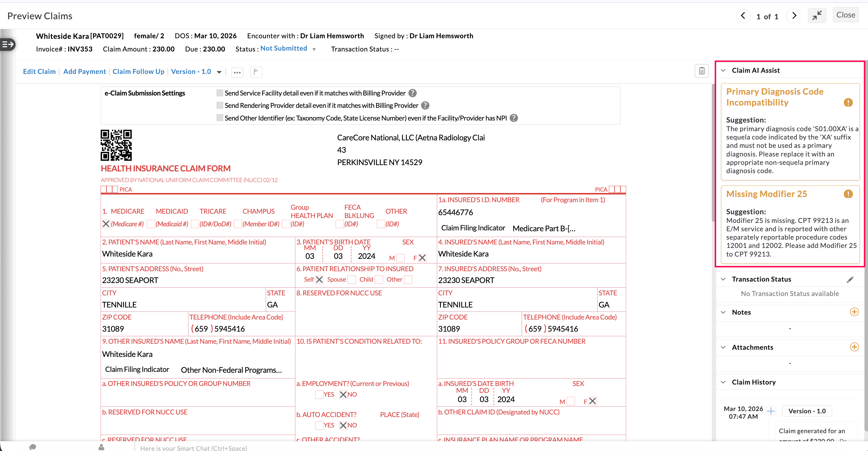
Task: Expand the Claim History section
Action: click(x=723, y=382)
